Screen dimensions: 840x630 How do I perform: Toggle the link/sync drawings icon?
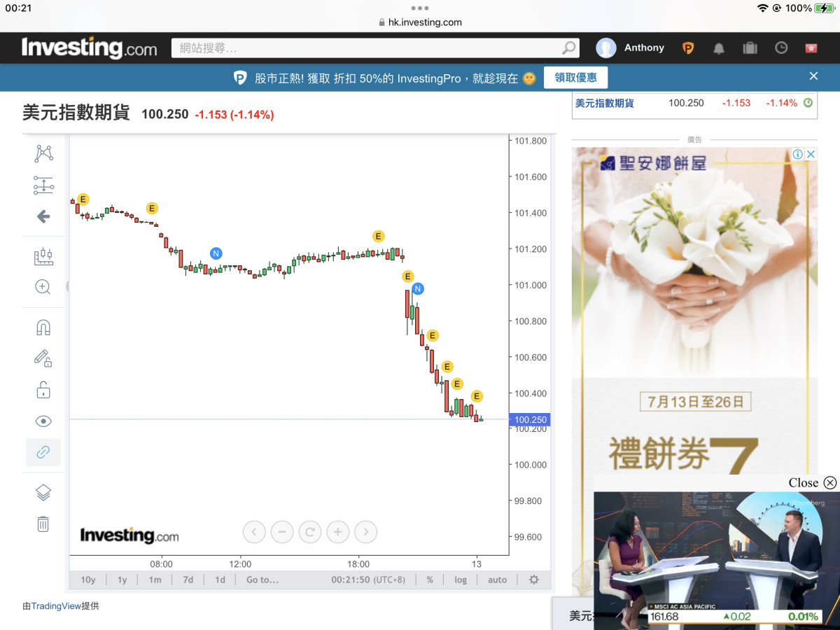tap(43, 452)
